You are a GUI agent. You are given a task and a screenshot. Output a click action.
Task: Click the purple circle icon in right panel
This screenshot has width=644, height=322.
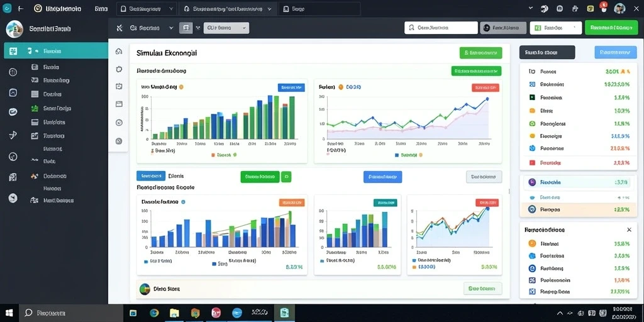click(x=532, y=182)
